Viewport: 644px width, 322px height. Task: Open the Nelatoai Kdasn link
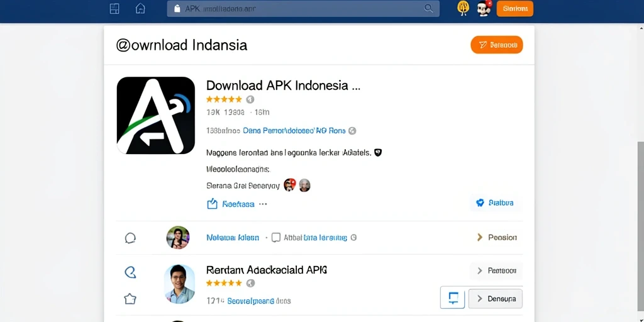pos(233,237)
